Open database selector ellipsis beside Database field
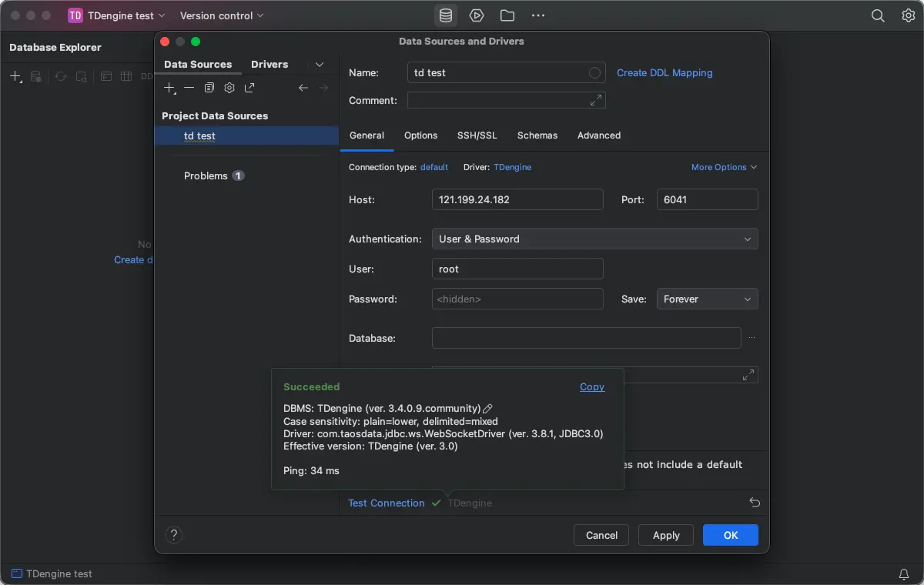Viewport: 924px width, 585px height. [752, 338]
